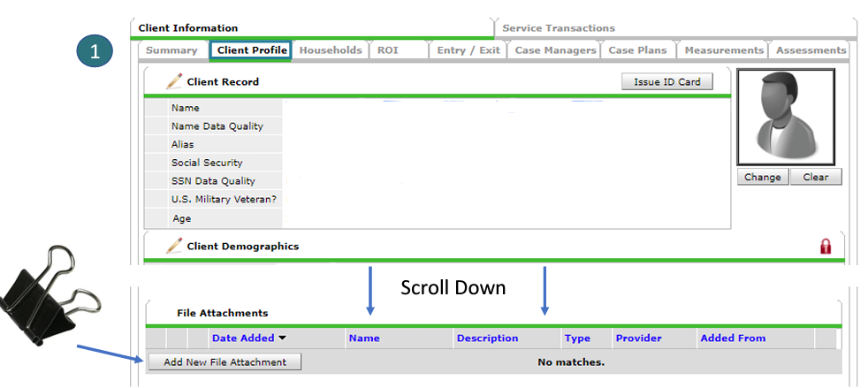Open the Case Managers tab
868x388 pixels.
pyautogui.click(x=555, y=49)
